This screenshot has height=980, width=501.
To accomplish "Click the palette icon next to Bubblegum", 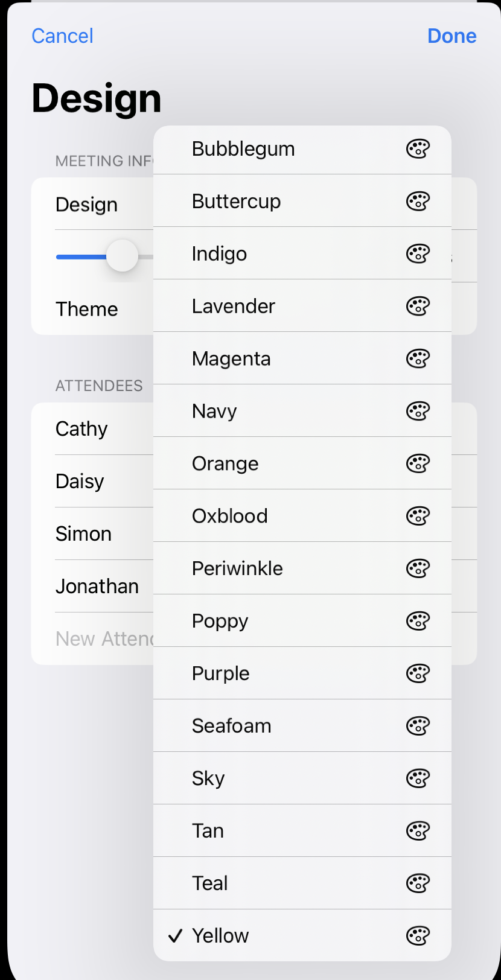I will [418, 148].
